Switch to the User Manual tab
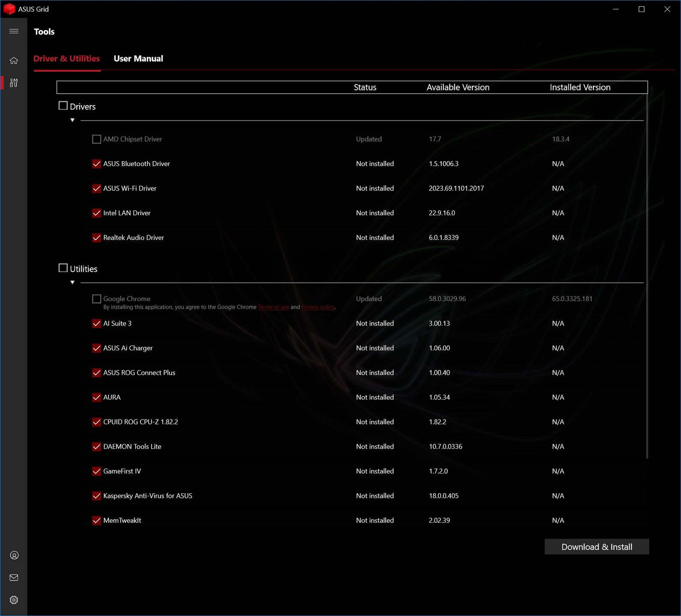Image resolution: width=681 pixels, height=616 pixels. coord(138,59)
